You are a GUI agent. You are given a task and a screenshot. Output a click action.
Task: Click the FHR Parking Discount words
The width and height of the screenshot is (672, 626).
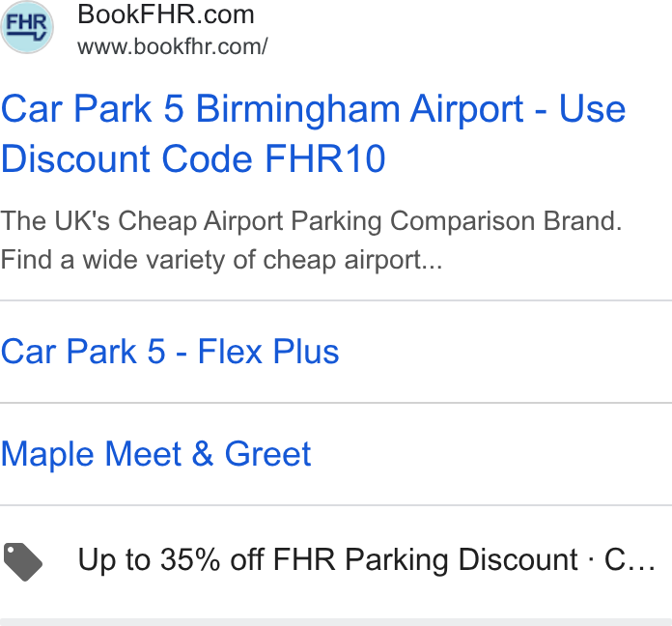425,560
